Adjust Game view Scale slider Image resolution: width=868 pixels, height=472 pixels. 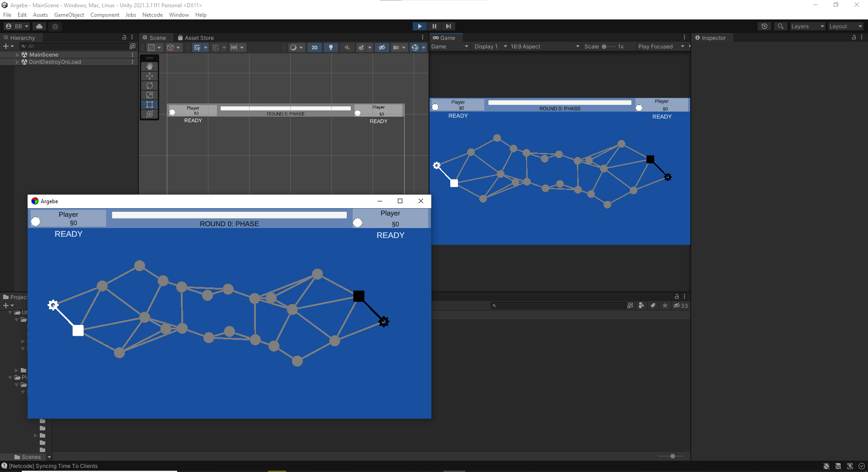pyautogui.click(x=609, y=47)
